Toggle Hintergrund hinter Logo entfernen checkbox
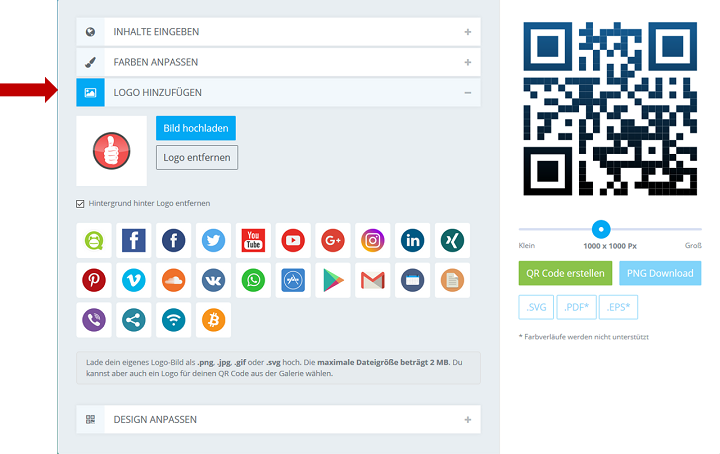 80,203
